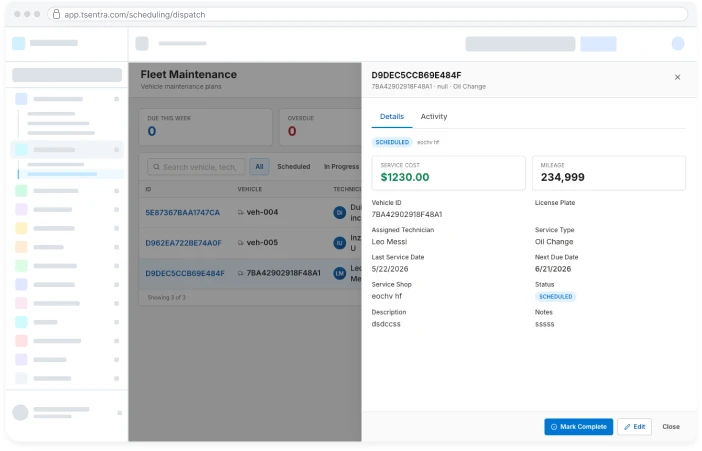Focus the Search vehicle, tech field
The image size is (702, 451).
[196, 167]
